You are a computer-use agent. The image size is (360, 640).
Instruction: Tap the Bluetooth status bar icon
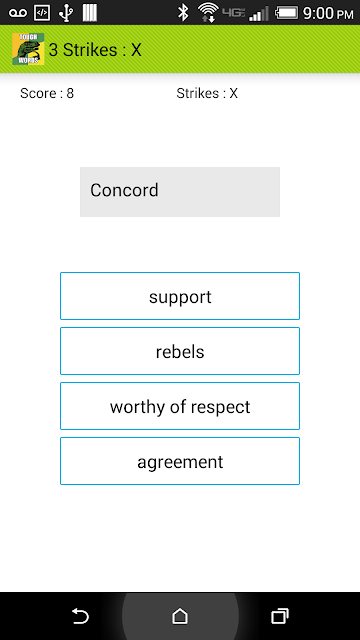(183, 13)
